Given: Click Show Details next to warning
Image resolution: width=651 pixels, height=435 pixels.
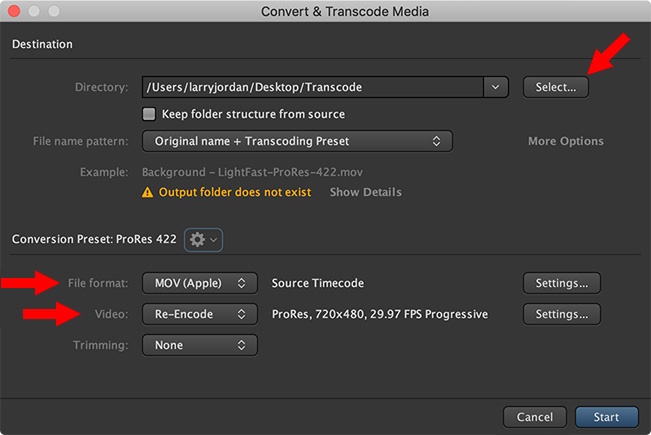Looking at the screenshot, I should 366,192.
